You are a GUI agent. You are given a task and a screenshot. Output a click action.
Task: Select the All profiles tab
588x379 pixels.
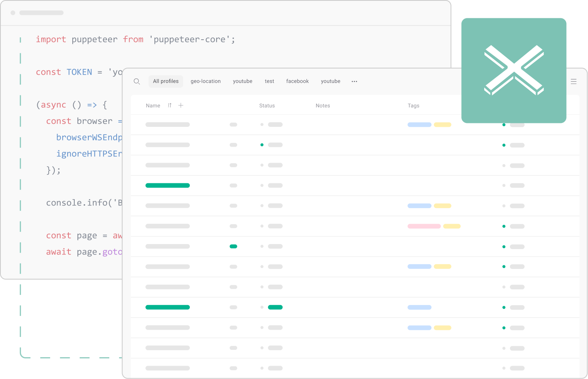pos(166,81)
